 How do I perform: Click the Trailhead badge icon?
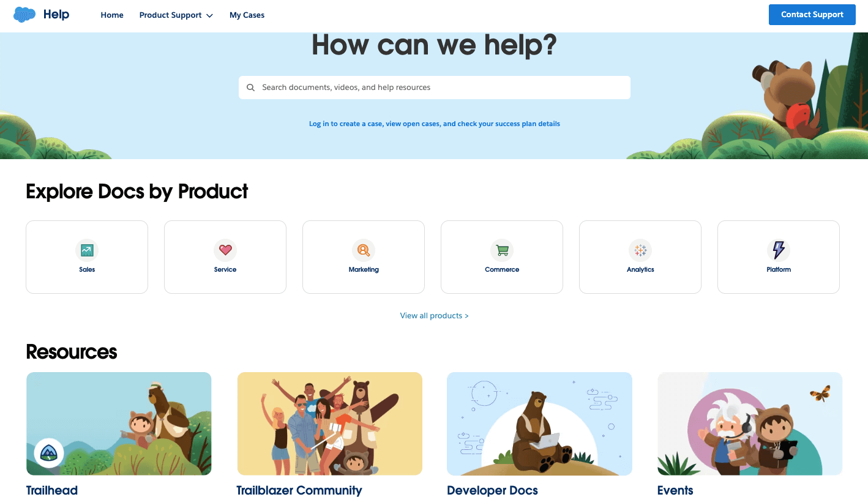point(49,453)
